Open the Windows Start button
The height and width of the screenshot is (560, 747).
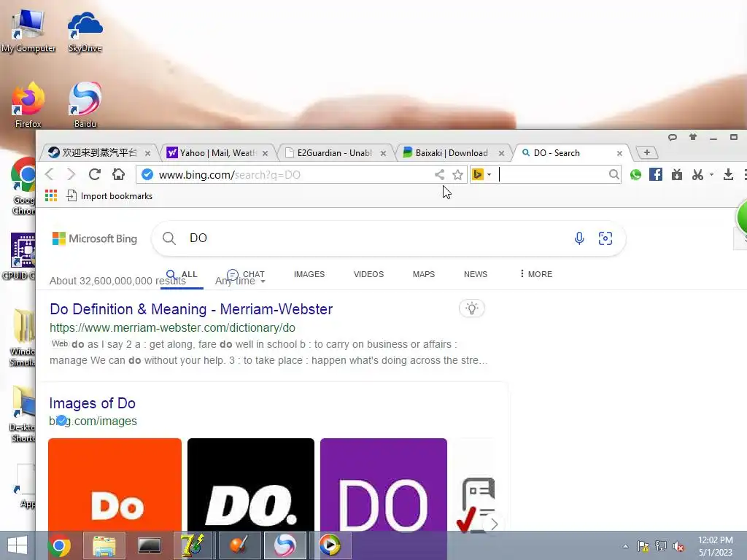point(18,545)
